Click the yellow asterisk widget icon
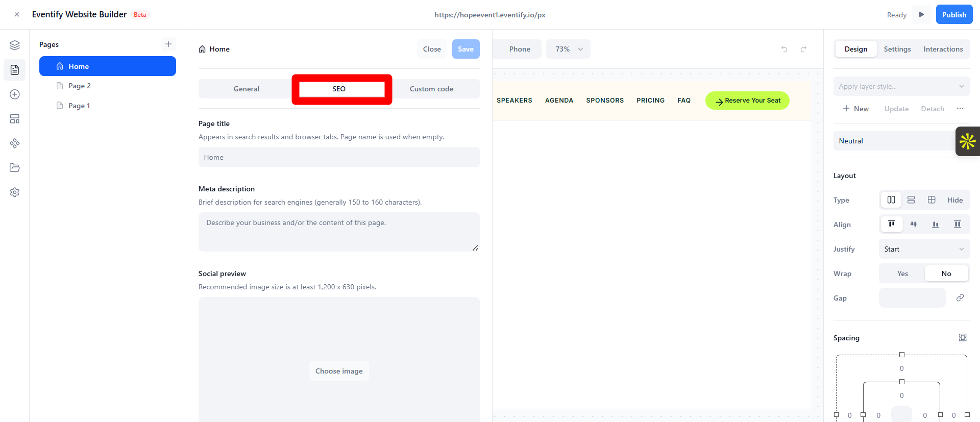Screen dimensions: 980x422 [968, 141]
